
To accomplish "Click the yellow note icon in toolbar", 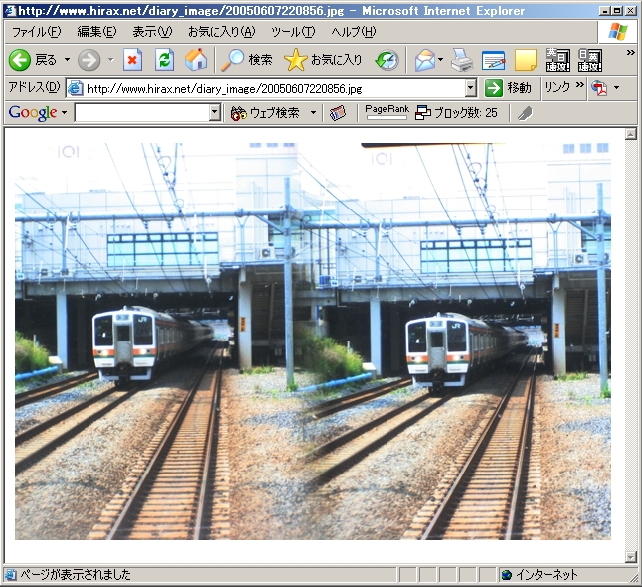I will point(525,60).
